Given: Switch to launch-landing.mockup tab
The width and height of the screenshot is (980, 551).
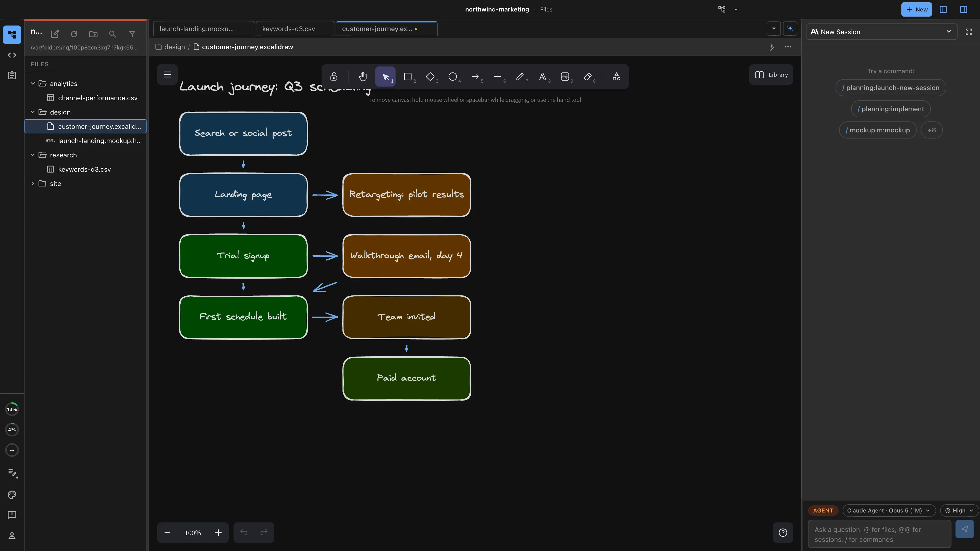Looking at the screenshot, I should tap(204, 29).
